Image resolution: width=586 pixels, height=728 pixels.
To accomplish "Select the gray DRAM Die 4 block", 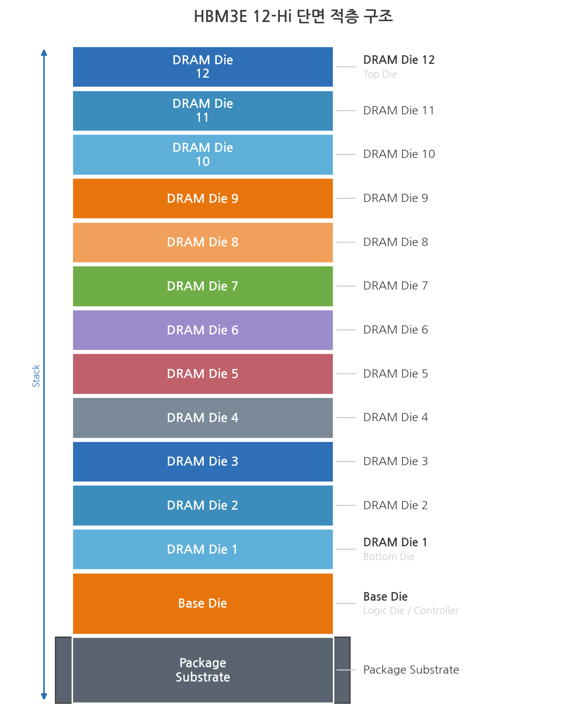I will [x=203, y=418].
